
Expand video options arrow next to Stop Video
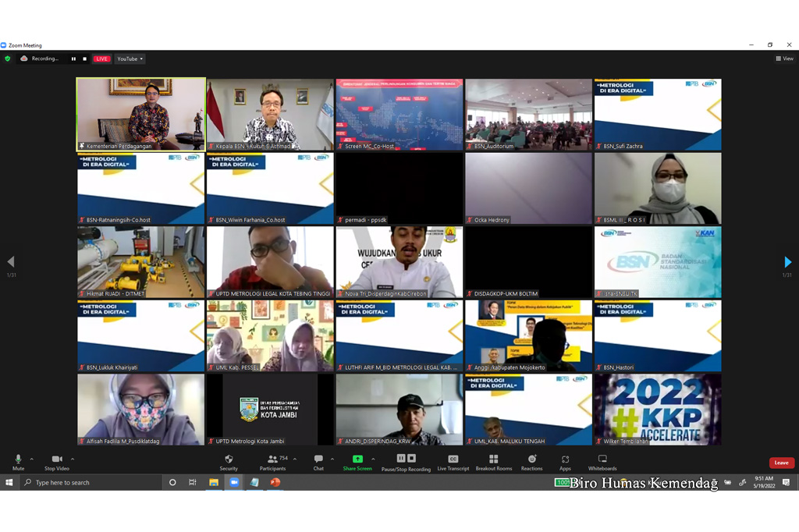point(73,459)
